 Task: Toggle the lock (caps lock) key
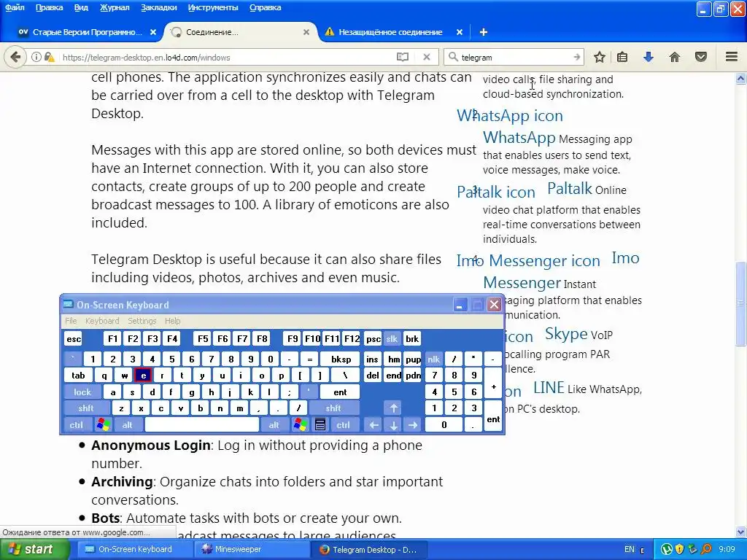(82, 392)
